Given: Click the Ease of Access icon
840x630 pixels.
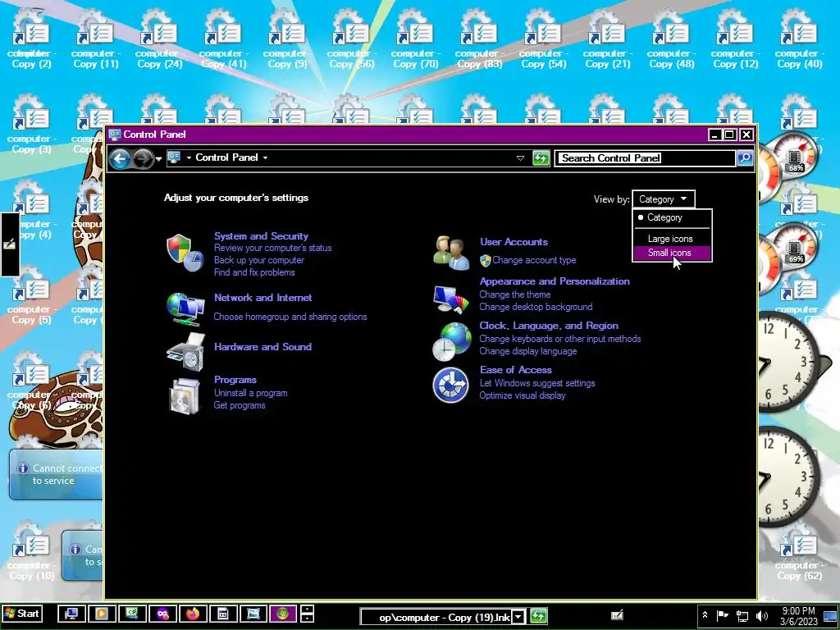Looking at the screenshot, I should point(450,385).
